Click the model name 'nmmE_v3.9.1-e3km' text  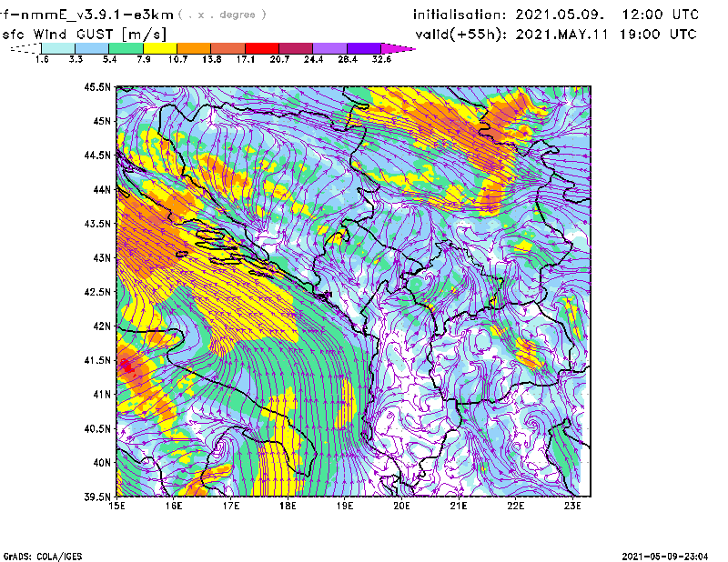coord(97,15)
